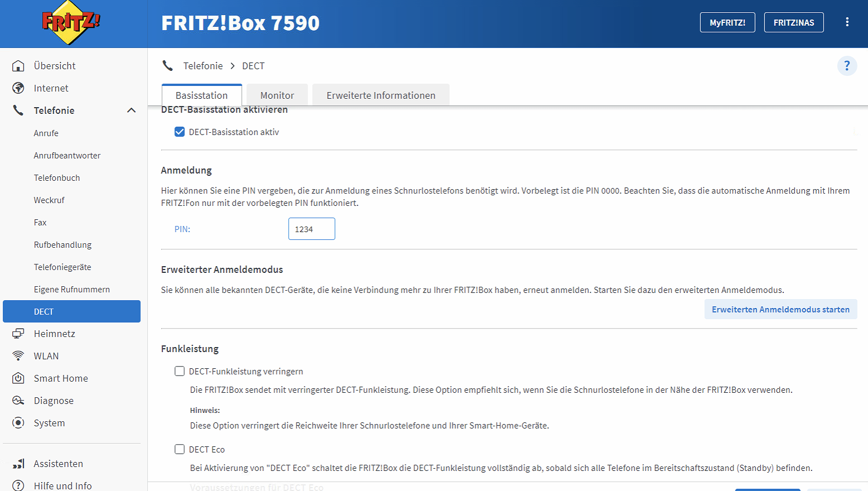Screen dimensions: 868x491
Task: Disable the DECT-Basisstation aktiv checkbox
Action: pyautogui.click(x=180, y=132)
